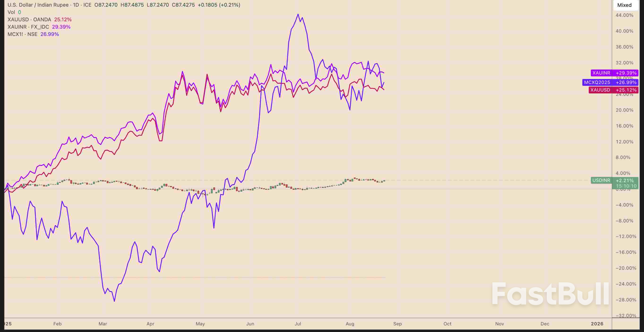Screen dimensions: 644x332
Task: Select the XAUINR · FX_IDC legend entry
Action: pos(28,27)
